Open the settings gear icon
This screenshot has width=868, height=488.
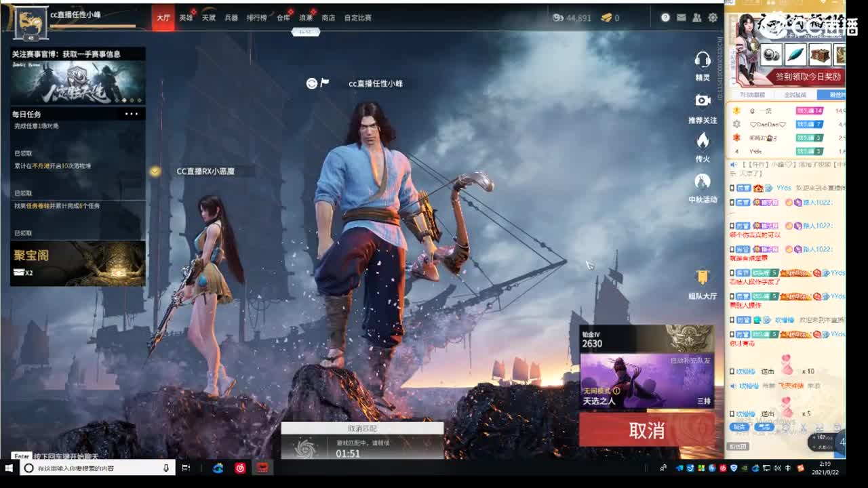713,18
